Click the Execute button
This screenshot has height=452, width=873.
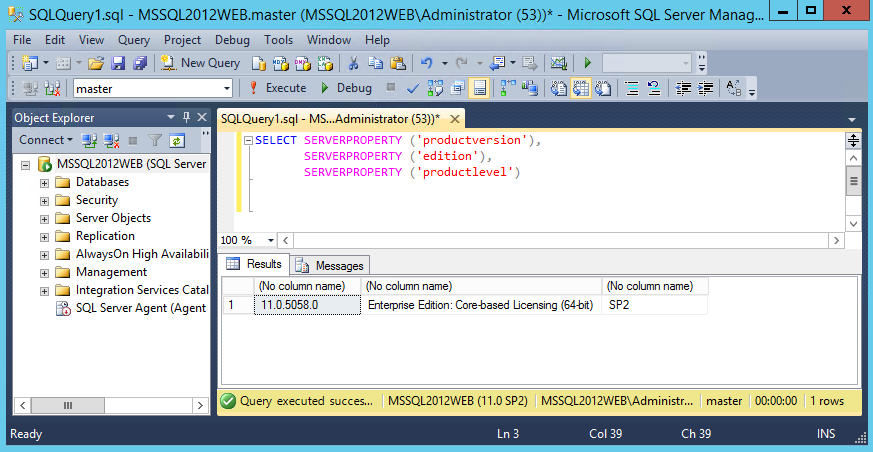(278, 88)
